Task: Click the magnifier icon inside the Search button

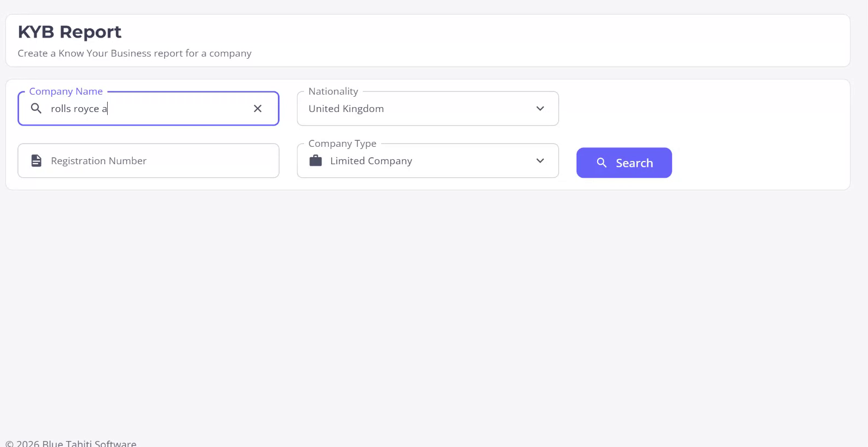Action: (602, 163)
